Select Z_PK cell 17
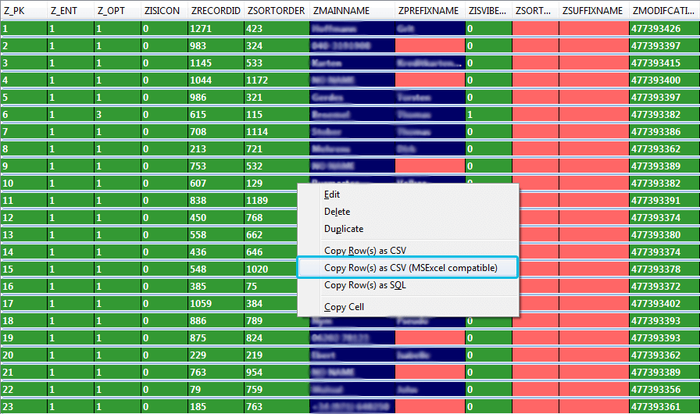Viewport: 700px width, 414px height. (x=23, y=304)
